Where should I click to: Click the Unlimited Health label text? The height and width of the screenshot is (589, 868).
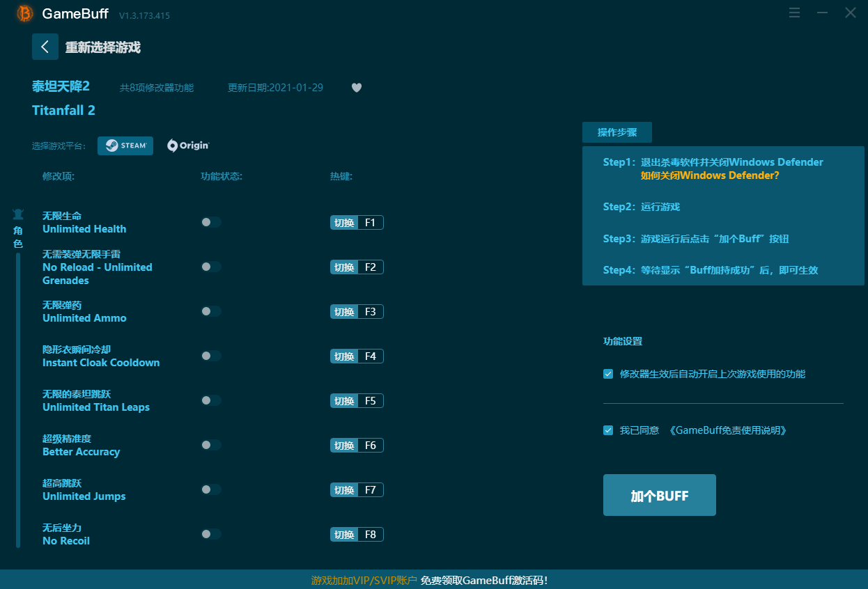84,229
